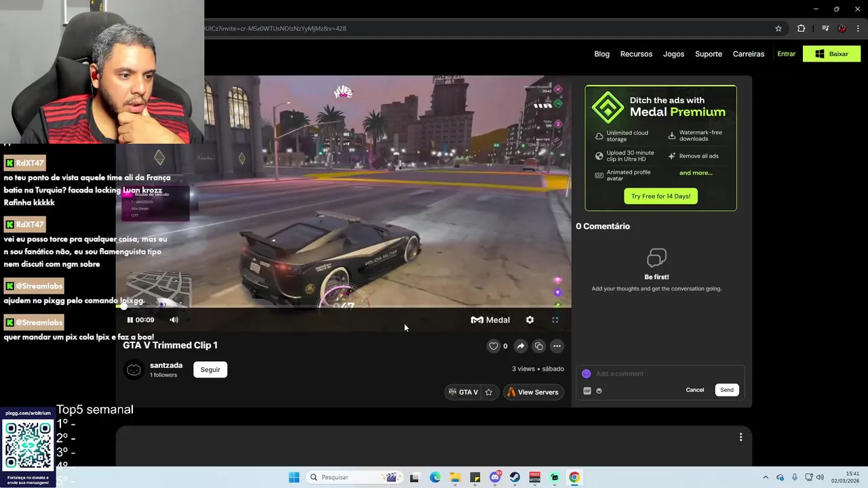The height and width of the screenshot is (488, 868).
Task: Click the '3 views • sábado' text
Action: [x=538, y=369]
